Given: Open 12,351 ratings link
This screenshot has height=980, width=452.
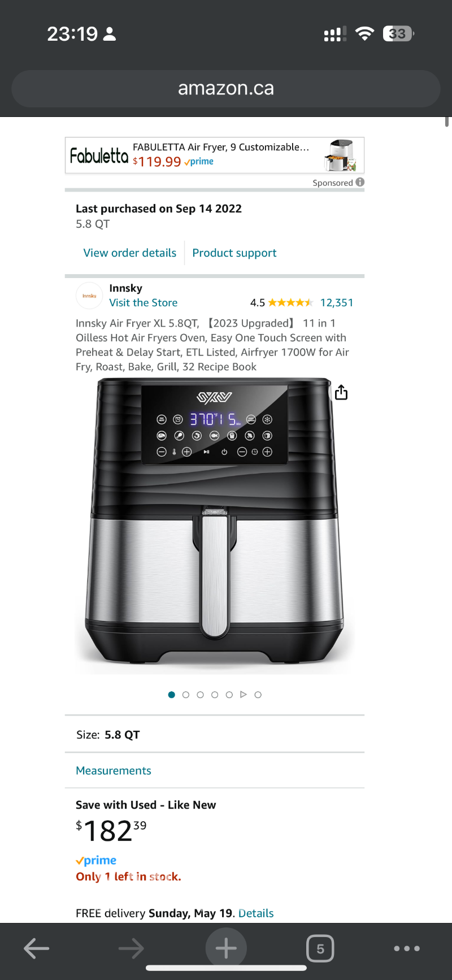Looking at the screenshot, I should (x=337, y=302).
